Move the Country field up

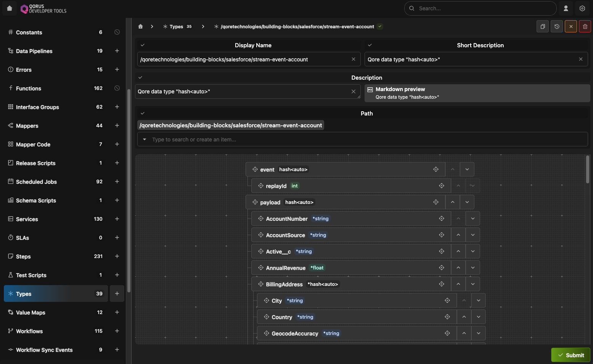coord(464,317)
